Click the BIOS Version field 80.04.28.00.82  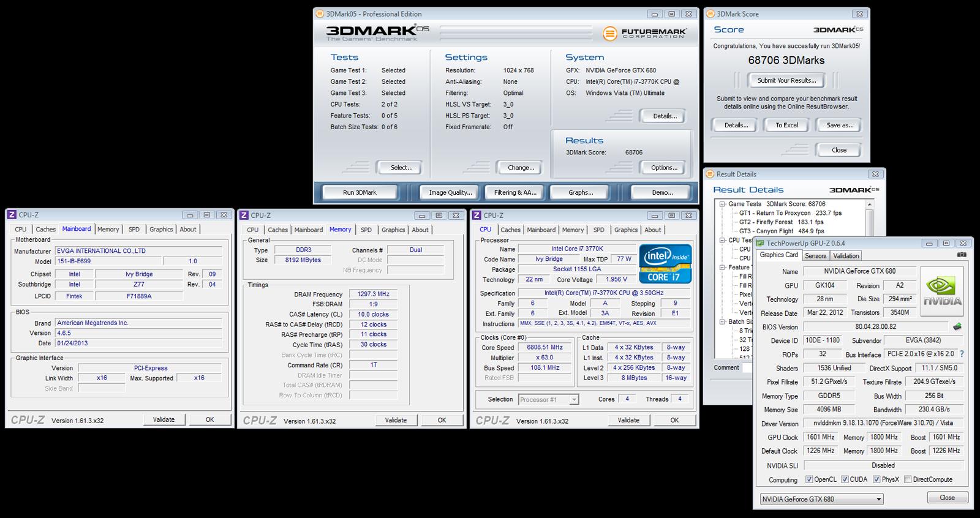[875, 327]
